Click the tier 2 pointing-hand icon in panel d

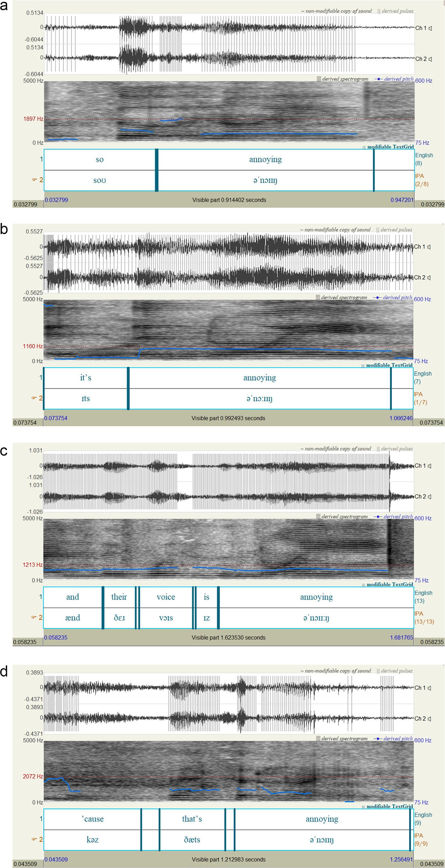(x=34, y=839)
